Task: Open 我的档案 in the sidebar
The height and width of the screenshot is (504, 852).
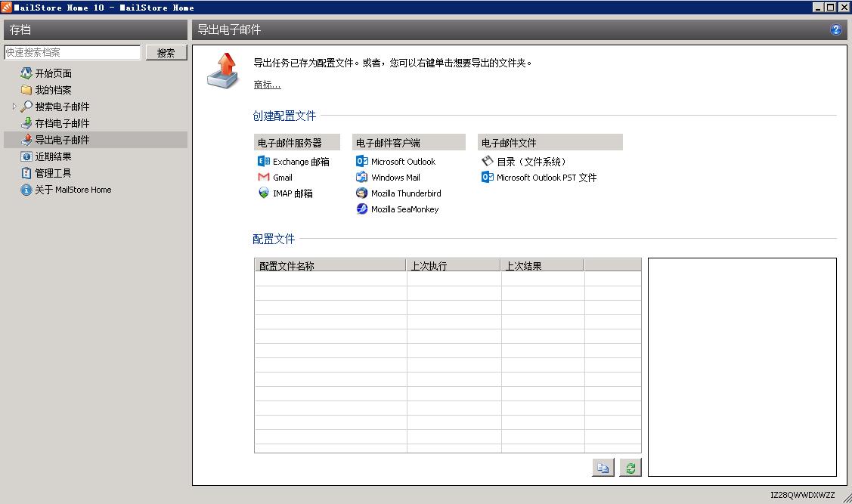Action: pyautogui.click(x=53, y=90)
